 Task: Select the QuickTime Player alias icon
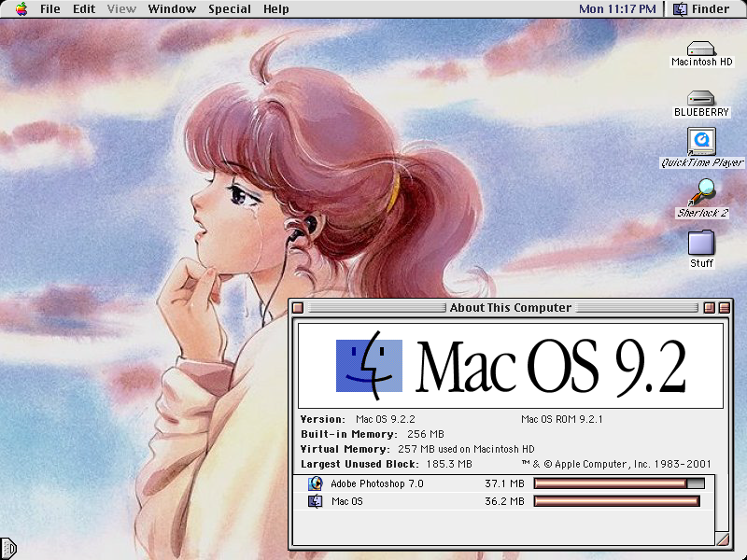tap(701, 142)
